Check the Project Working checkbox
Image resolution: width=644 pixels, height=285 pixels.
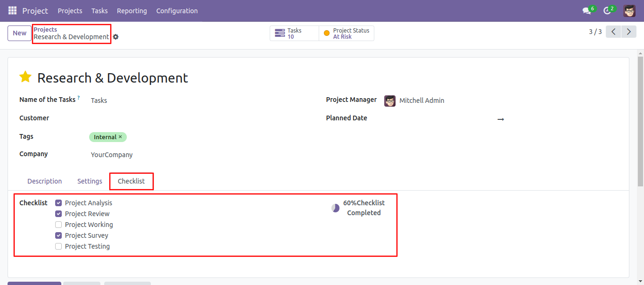pyautogui.click(x=58, y=225)
